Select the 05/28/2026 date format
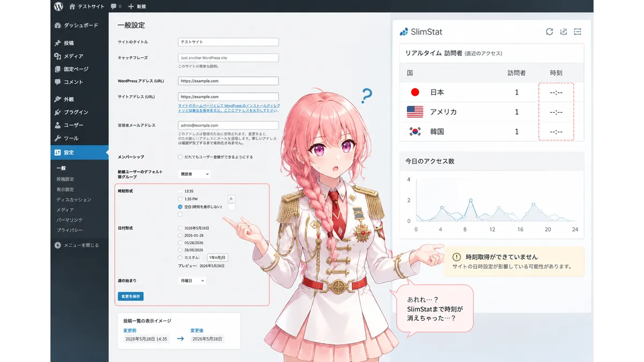The image size is (644, 362). coord(180,243)
